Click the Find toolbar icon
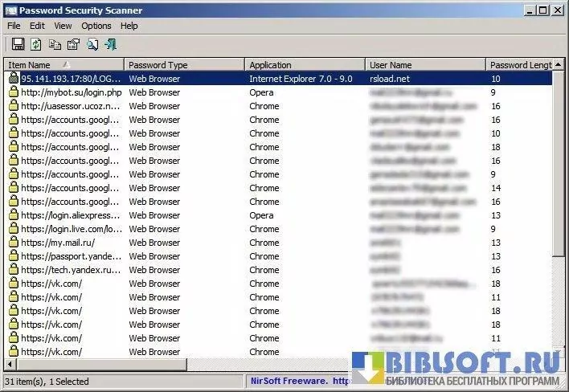The height and width of the screenshot is (392, 569). pyautogui.click(x=92, y=44)
